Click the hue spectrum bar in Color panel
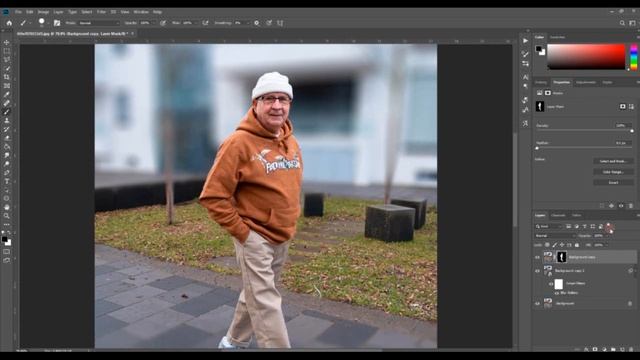 click(634, 57)
